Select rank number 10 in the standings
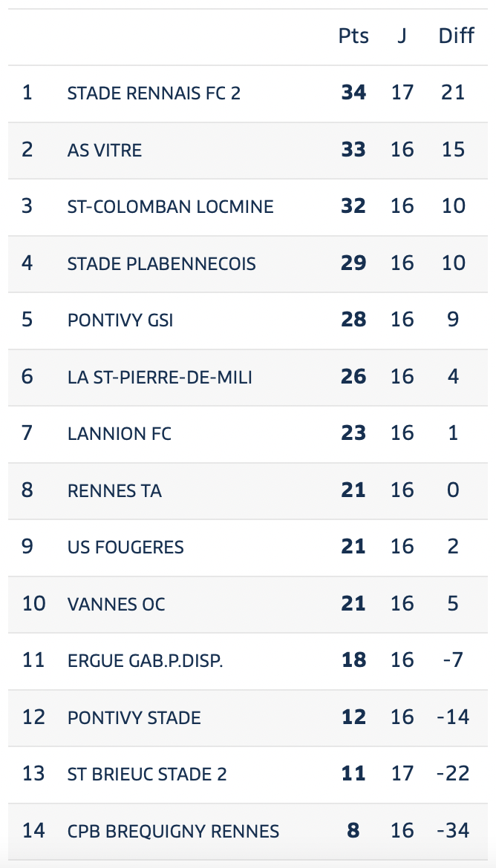This screenshot has width=496, height=868. [33, 603]
